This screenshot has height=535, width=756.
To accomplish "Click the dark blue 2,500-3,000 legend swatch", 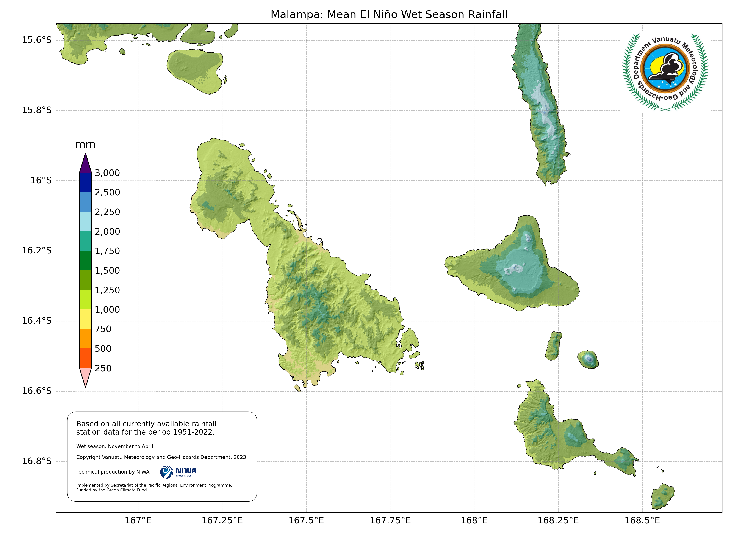I will pos(85,182).
